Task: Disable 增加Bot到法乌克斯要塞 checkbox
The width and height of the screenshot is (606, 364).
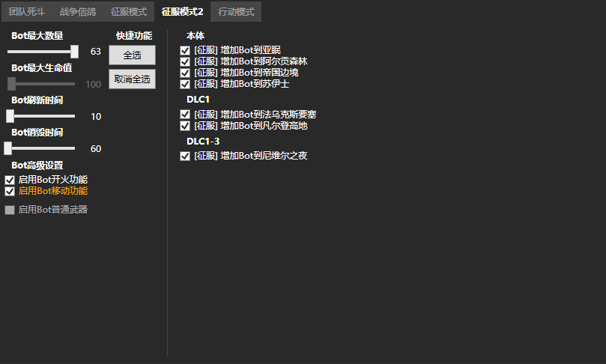Action: [x=185, y=115]
